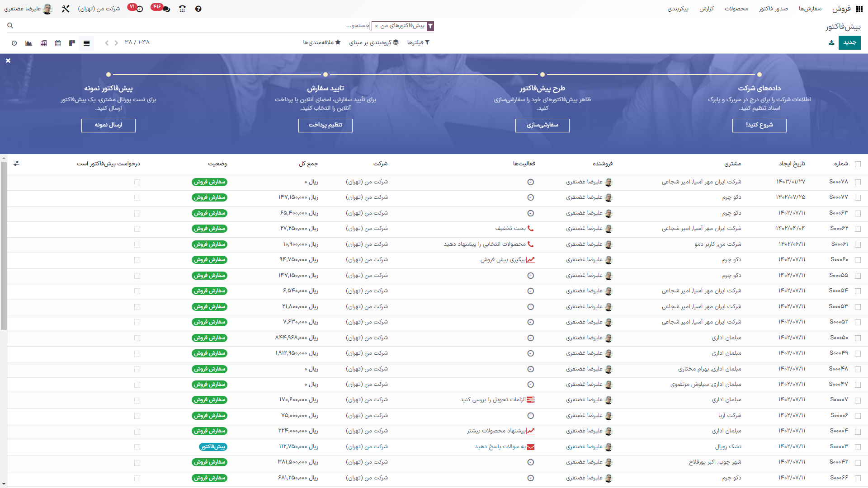
Task: Click the download/import records icon
Action: tap(831, 42)
